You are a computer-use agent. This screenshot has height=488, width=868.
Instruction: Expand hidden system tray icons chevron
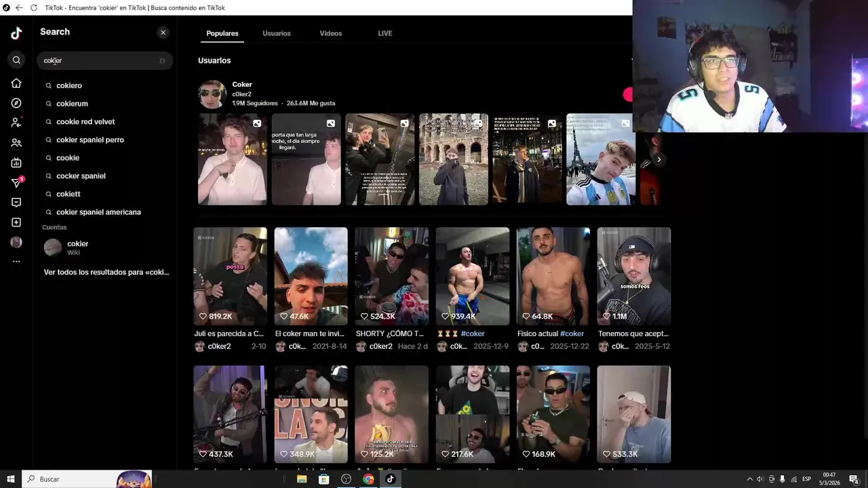[749, 479]
